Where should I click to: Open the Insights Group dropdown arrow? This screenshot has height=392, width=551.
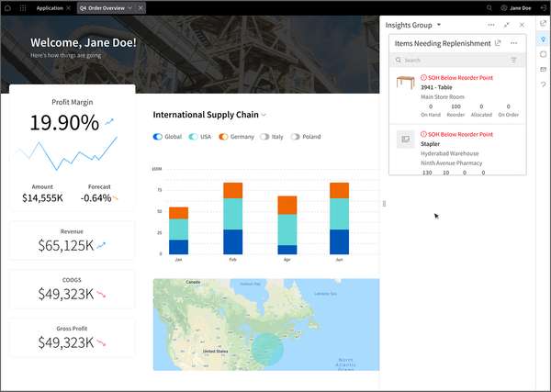click(439, 25)
